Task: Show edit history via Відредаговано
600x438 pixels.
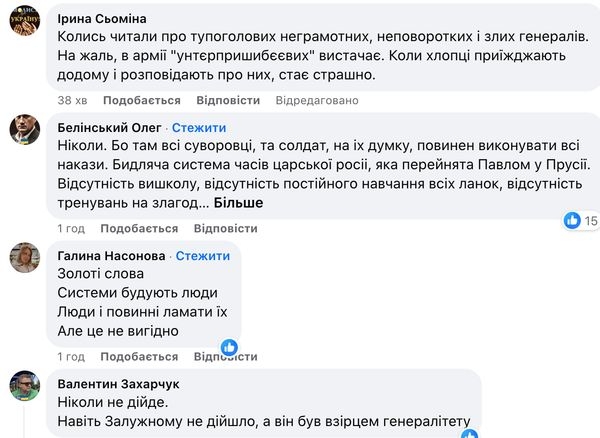Action: (x=317, y=101)
